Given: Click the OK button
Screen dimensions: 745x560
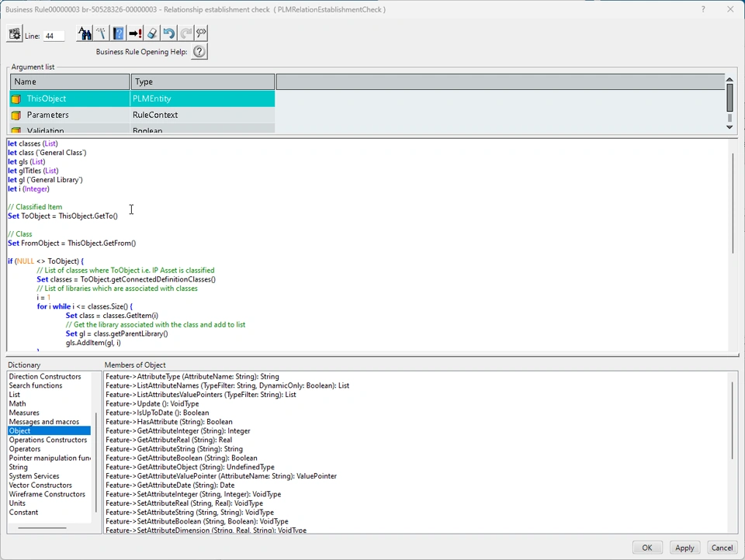Looking at the screenshot, I should [647, 548].
